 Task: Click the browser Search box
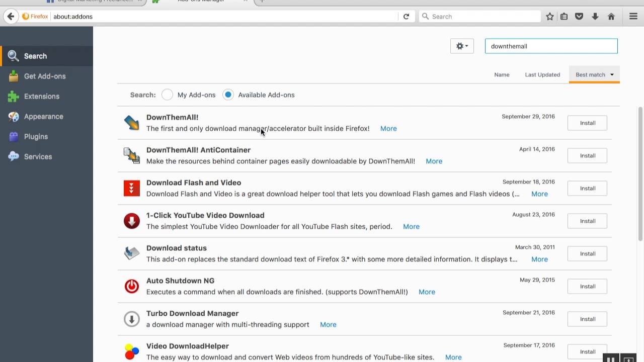480,17
